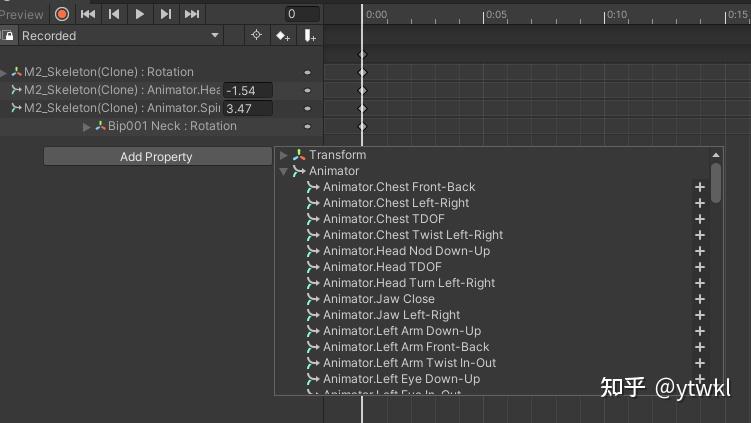The width and height of the screenshot is (751, 423).
Task: Add Animator.Head Nod Down-Up property
Action: (700, 252)
